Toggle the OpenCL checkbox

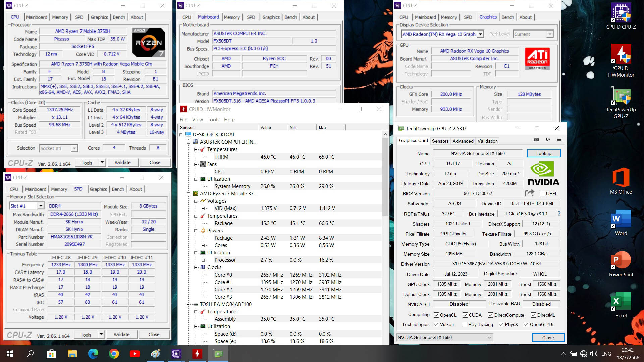pos(436,315)
